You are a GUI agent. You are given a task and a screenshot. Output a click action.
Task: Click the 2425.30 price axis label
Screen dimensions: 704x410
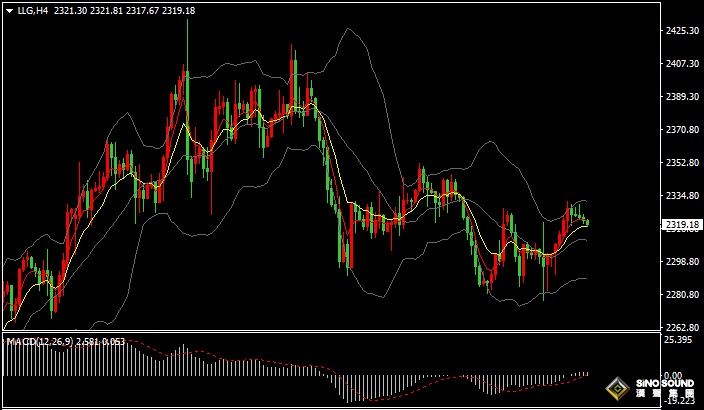point(682,31)
